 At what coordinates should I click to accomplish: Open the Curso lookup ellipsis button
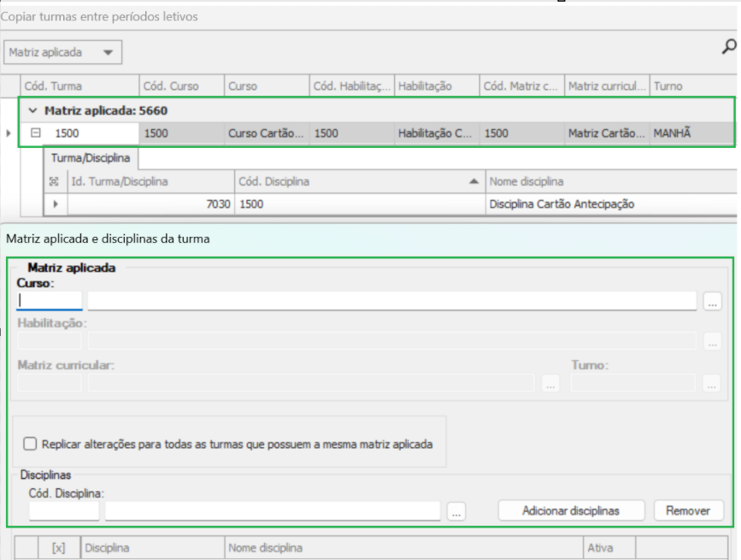[x=712, y=301]
